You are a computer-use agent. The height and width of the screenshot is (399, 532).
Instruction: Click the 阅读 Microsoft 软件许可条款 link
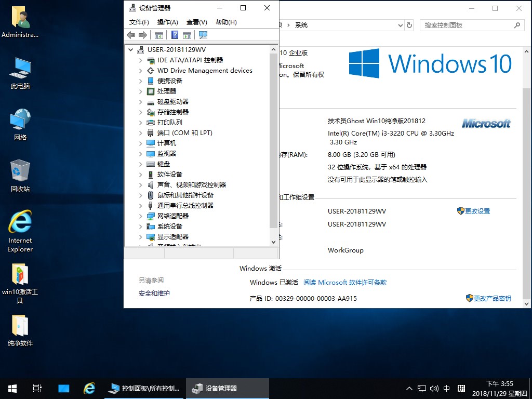(x=345, y=283)
